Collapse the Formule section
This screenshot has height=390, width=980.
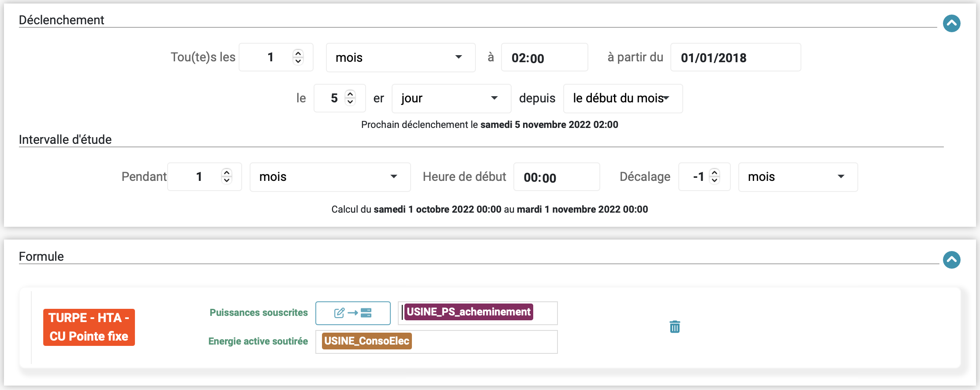[x=951, y=260]
